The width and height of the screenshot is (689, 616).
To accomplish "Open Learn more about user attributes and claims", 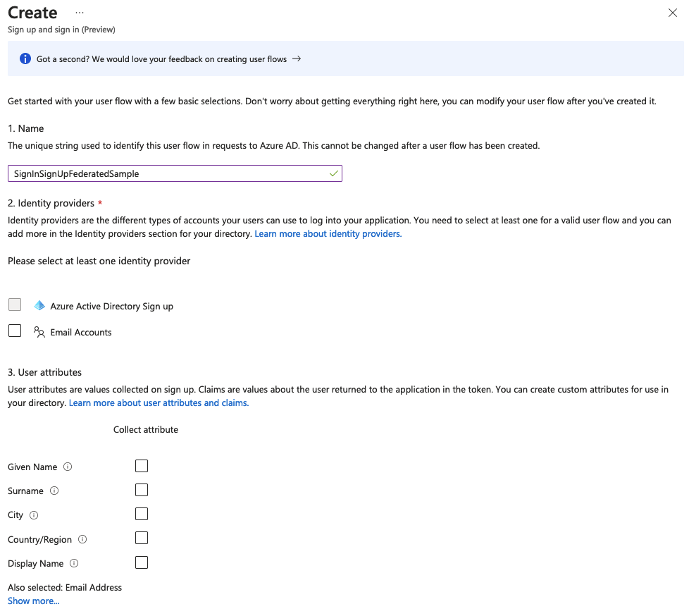I will (159, 402).
